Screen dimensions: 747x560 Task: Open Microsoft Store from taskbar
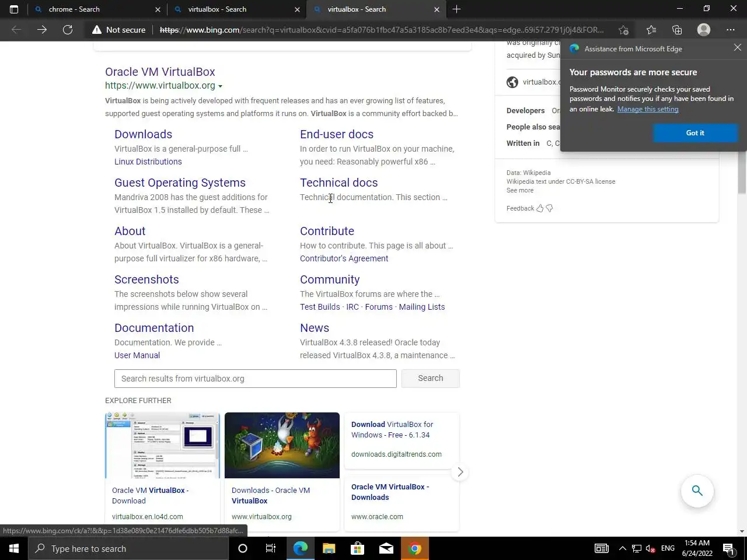[357, 548]
